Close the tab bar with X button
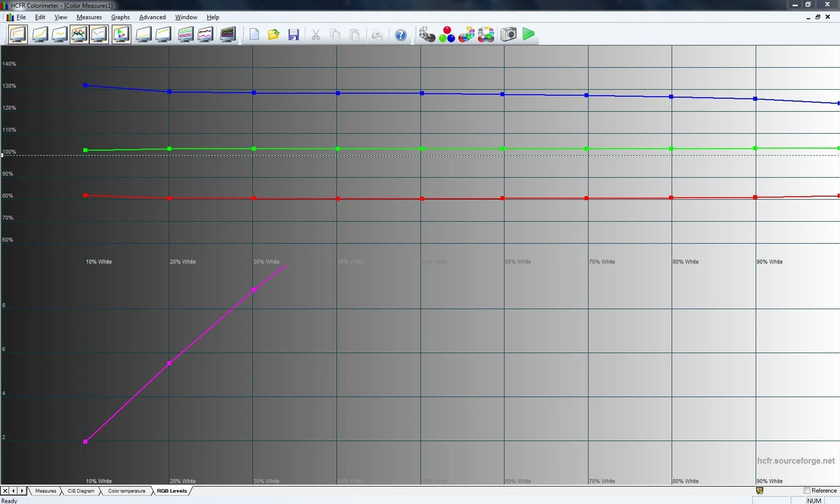Viewport: 840px width, 504px height. (5, 491)
